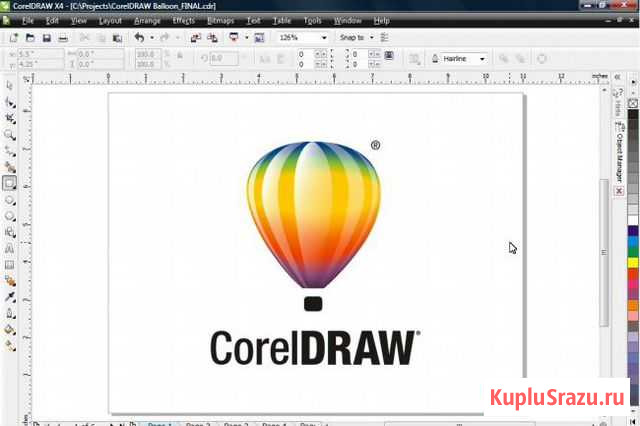Save the document with the floppy icon
640x426 pixels.
[x=47, y=38]
